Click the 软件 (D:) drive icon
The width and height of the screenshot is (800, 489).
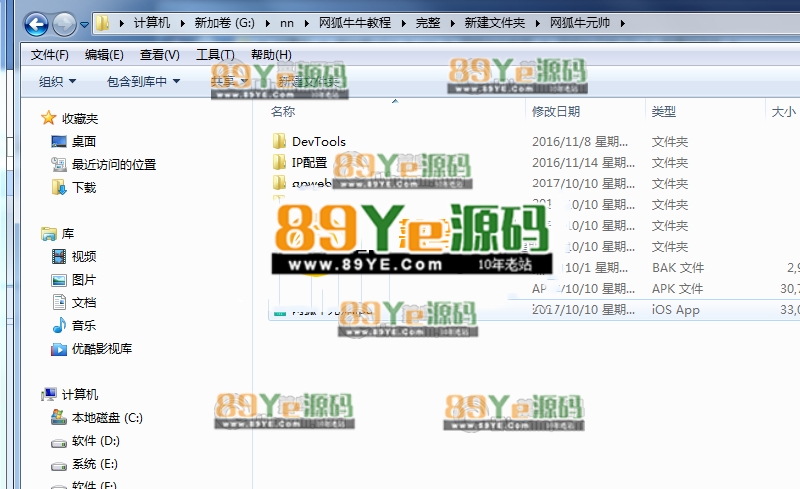tap(59, 443)
